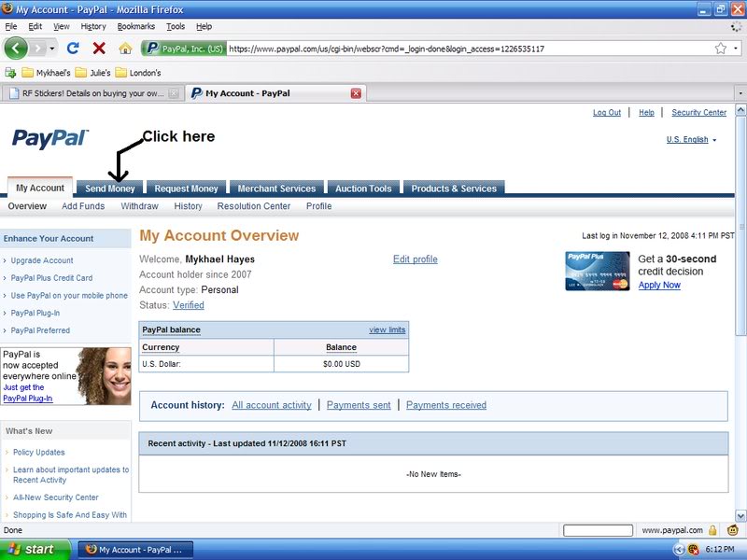
Task: Open the U.S. English language dropdown
Action: point(691,139)
